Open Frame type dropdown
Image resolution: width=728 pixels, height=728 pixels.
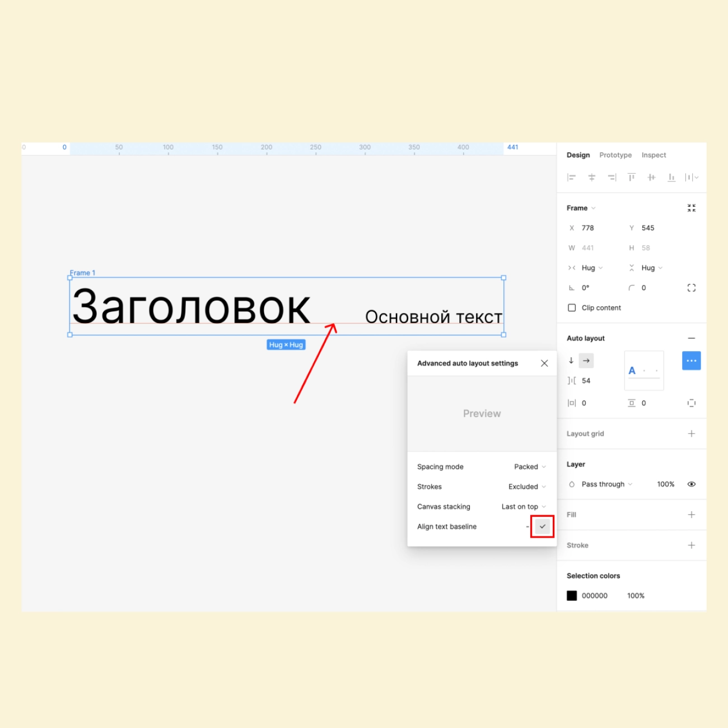[581, 208]
